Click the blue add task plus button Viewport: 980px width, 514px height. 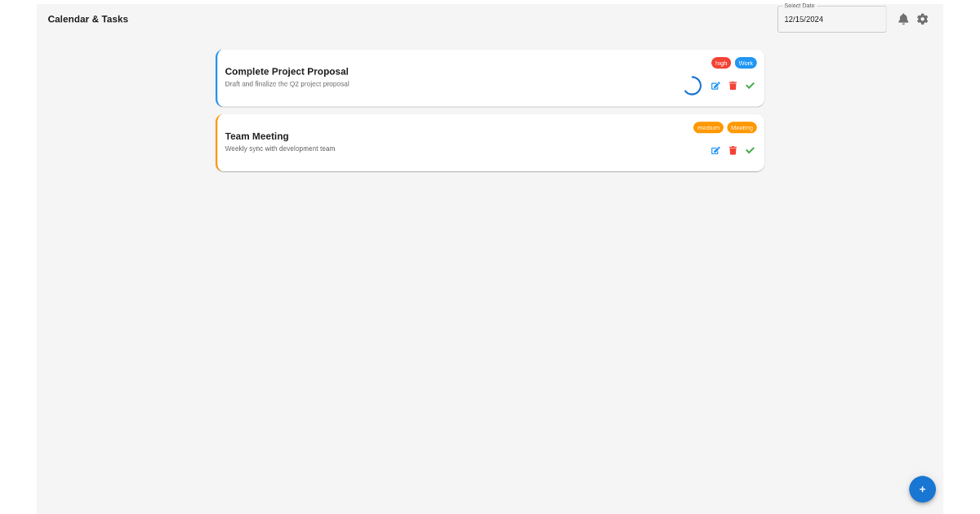[922, 489]
